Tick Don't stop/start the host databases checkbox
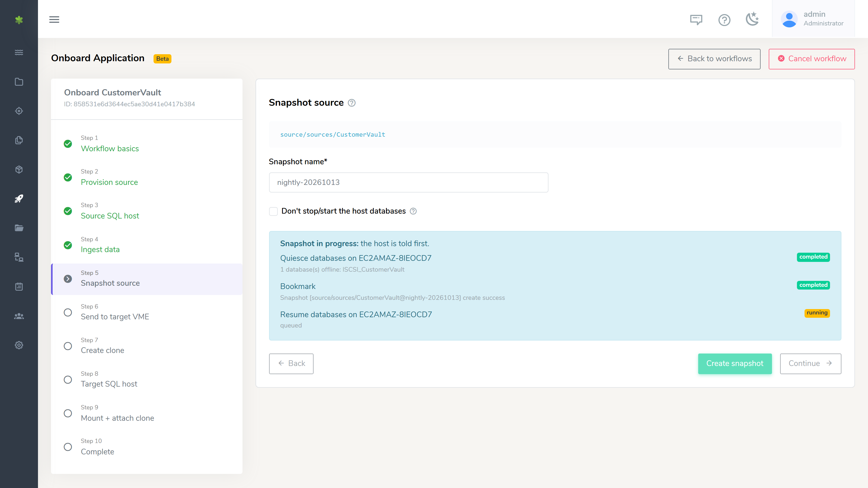The image size is (868, 488). (273, 211)
